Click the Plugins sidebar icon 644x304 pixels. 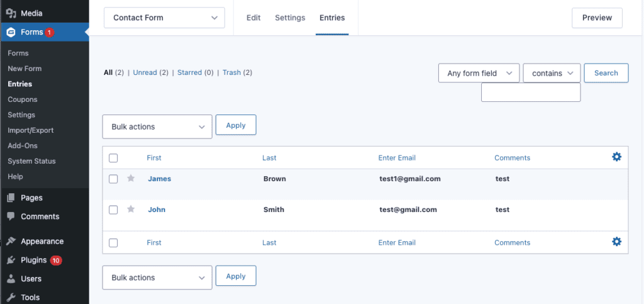coord(11,260)
